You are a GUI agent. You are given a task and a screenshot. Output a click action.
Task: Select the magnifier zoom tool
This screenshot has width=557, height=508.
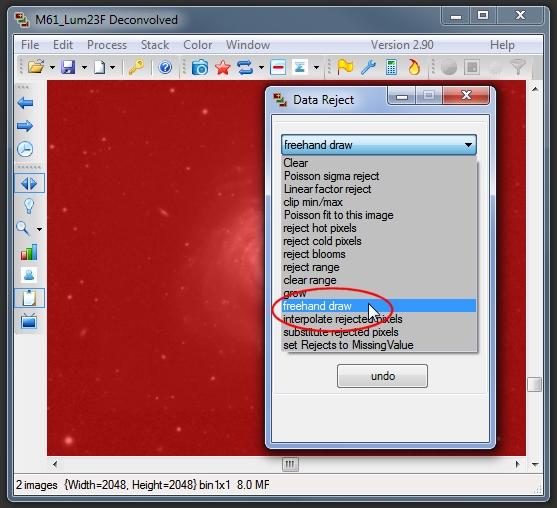coord(23,229)
